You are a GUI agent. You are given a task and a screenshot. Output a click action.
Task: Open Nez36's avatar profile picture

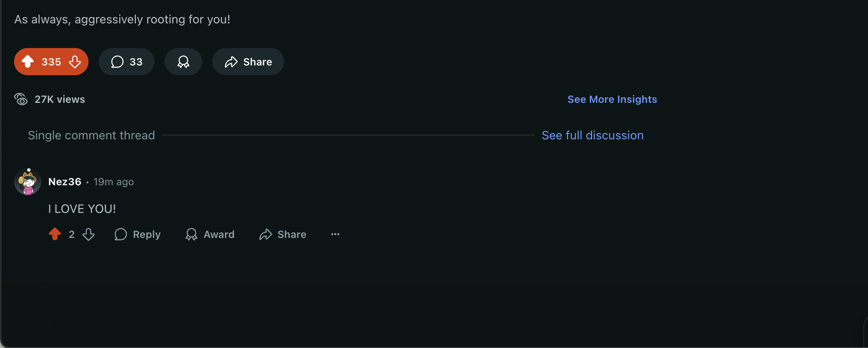(28, 181)
